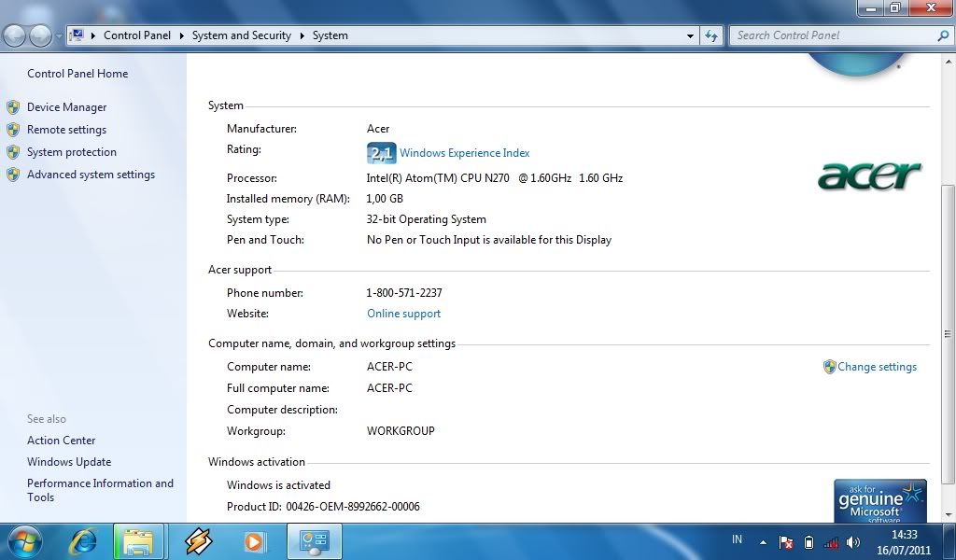
Task: Click the shield icon beside Remote settings
Action: [13, 130]
